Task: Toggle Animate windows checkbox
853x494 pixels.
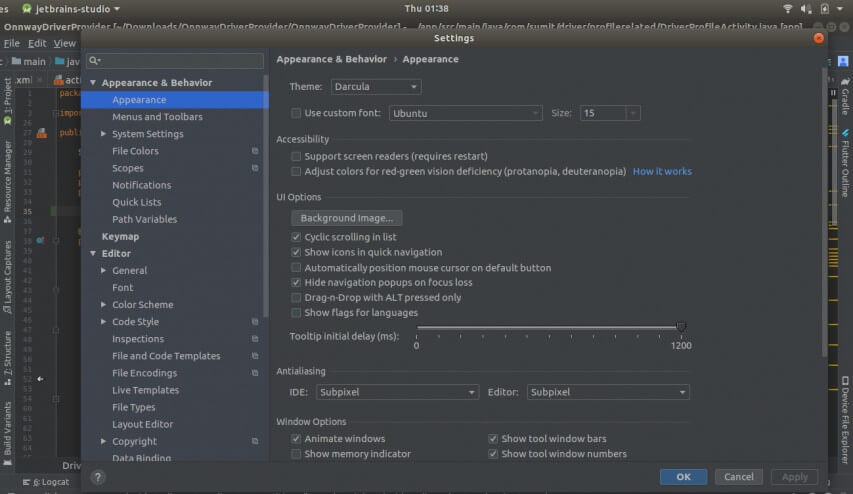Action: (x=296, y=439)
